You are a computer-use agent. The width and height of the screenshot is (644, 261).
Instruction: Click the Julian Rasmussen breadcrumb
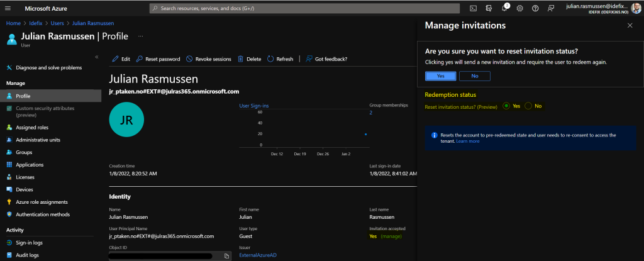93,23
